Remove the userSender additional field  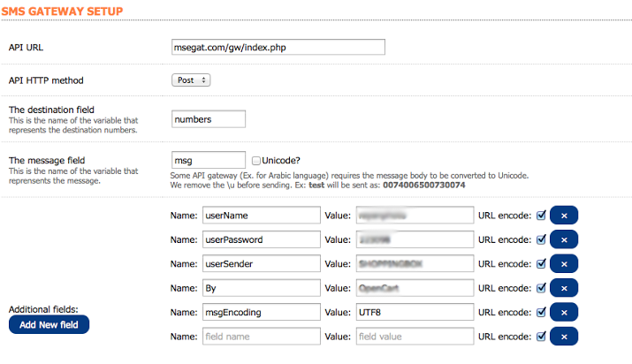tap(563, 263)
